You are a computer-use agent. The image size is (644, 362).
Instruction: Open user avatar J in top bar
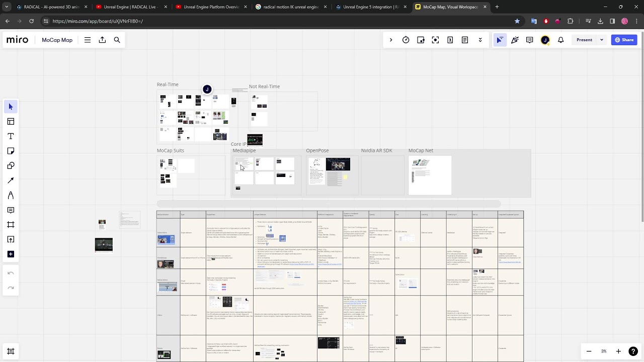[545, 40]
